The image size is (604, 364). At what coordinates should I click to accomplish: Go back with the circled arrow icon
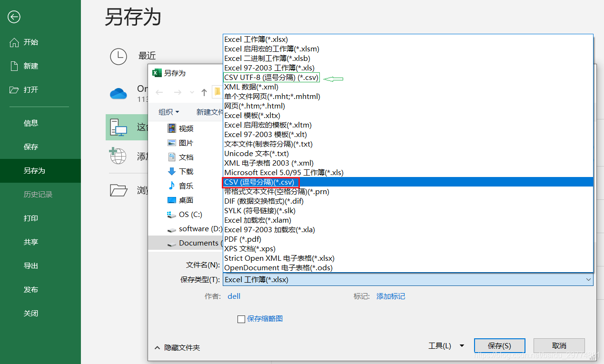click(14, 17)
